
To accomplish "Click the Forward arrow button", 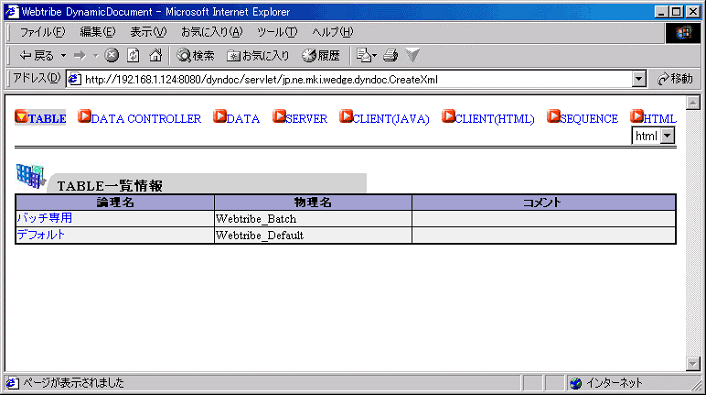I will pos(80,55).
